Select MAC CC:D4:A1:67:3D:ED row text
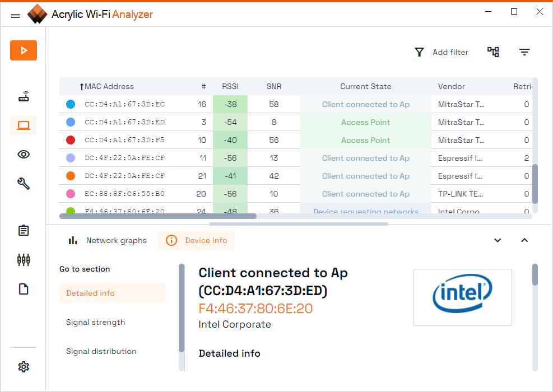 (x=124, y=122)
